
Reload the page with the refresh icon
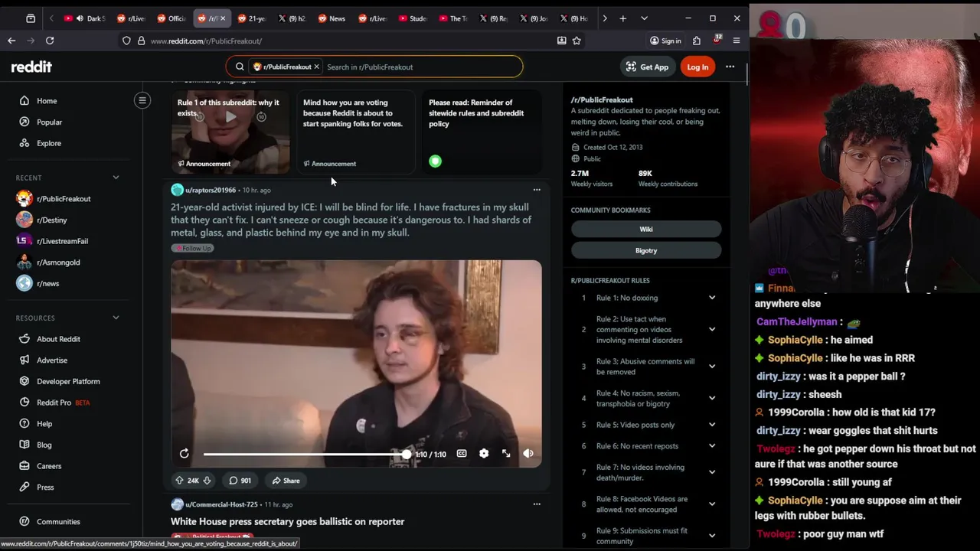click(x=50, y=41)
